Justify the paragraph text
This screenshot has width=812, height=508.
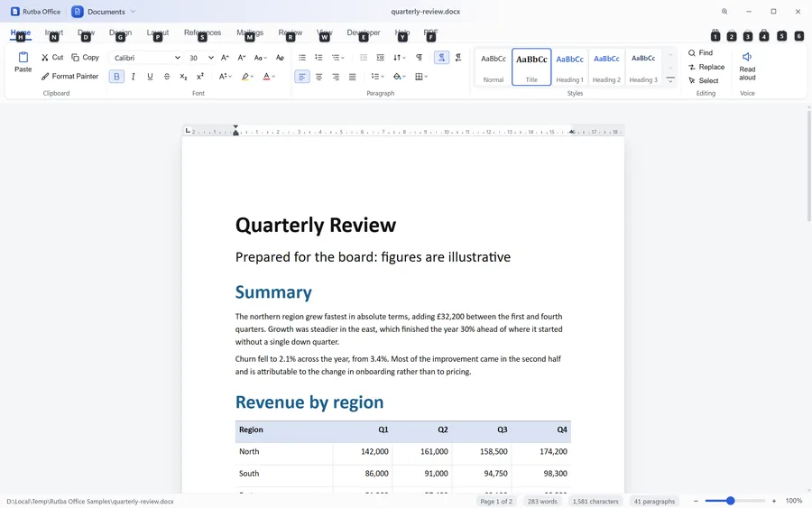pyautogui.click(x=352, y=77)
